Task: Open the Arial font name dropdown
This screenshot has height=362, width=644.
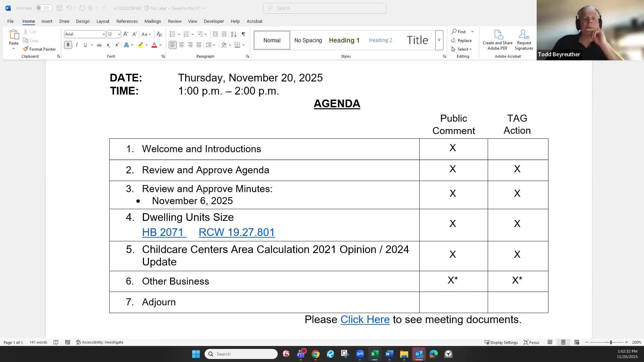Action: point(103,34)
